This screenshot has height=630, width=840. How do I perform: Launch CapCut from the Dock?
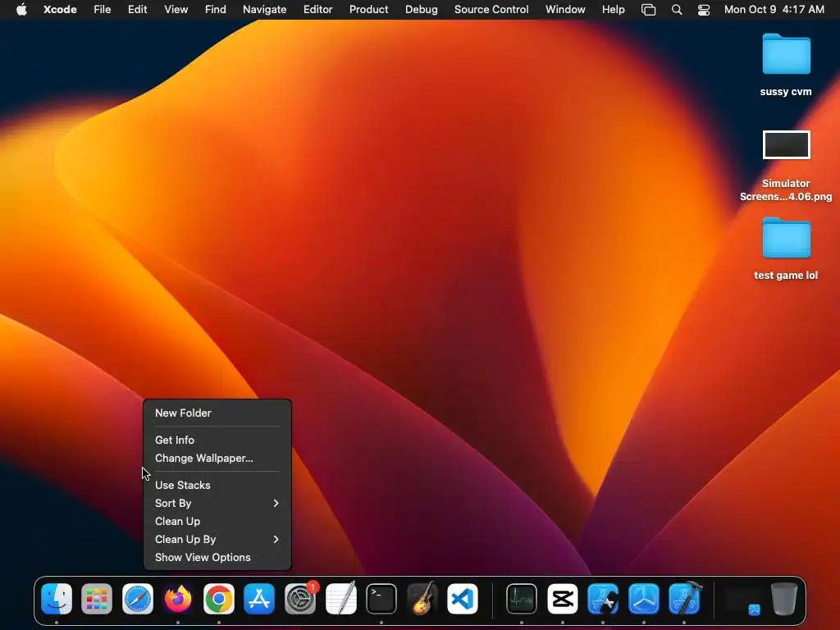(x=563, y=598)
